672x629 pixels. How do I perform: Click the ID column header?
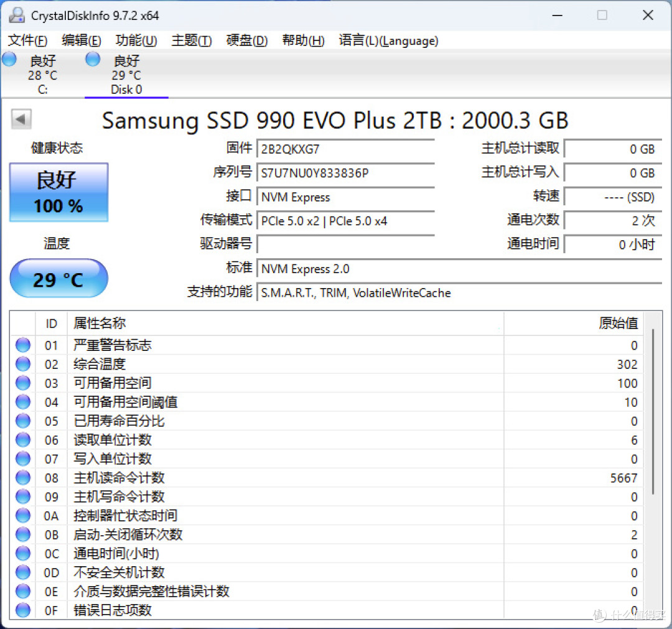pyautogui.click(x=51, y=324)
